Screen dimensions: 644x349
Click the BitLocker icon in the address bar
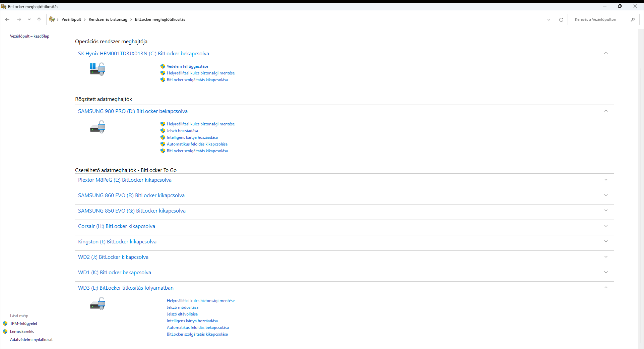click(52, 19)
